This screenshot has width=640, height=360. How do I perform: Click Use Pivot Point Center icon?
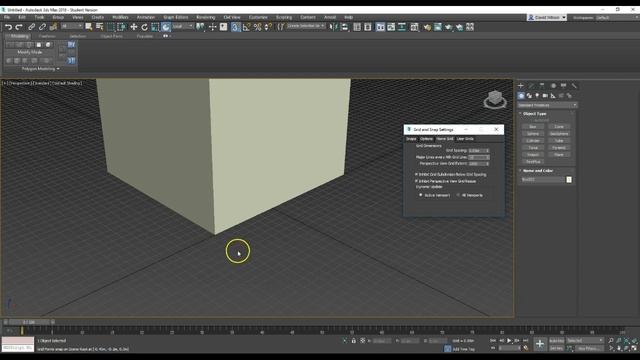[x=200, y=27]
